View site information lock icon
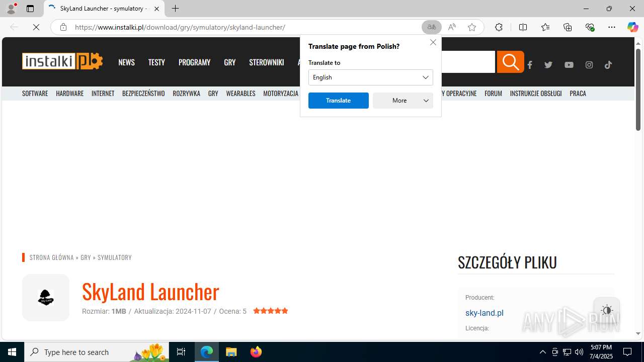644x362 pixels. coord(63,27)
